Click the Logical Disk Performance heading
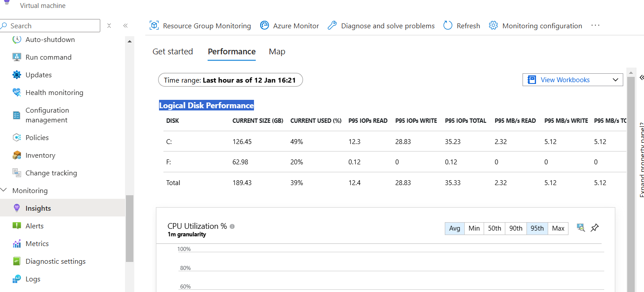This screenshot has height=292, width=644. [206, 106]
